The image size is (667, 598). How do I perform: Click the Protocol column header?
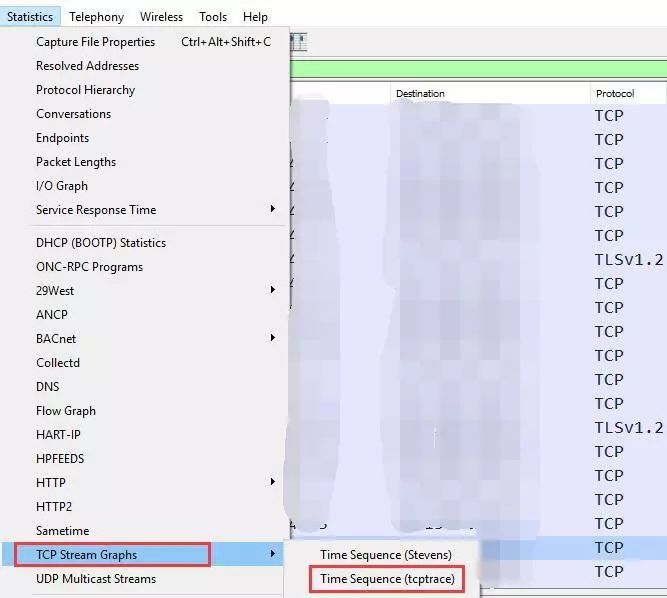pos(628,94)
